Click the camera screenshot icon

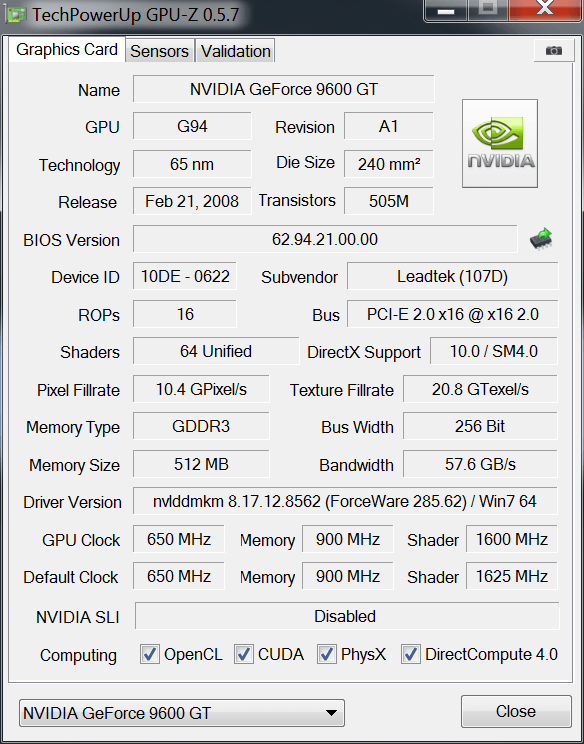point(553,50)
